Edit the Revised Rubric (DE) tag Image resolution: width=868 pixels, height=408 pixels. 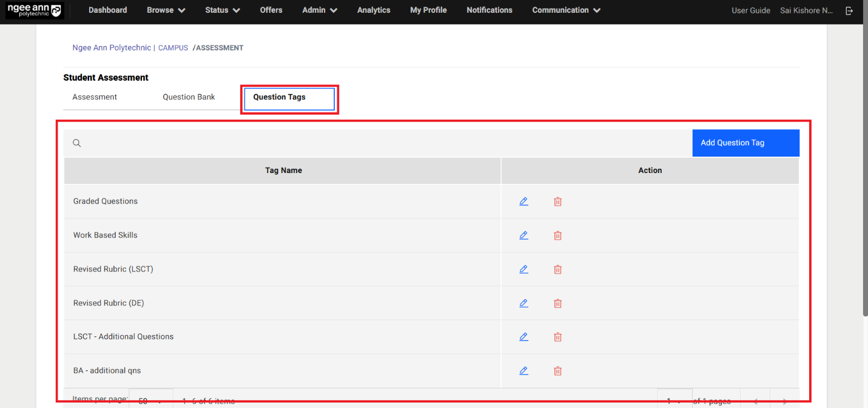click(523, 304)
